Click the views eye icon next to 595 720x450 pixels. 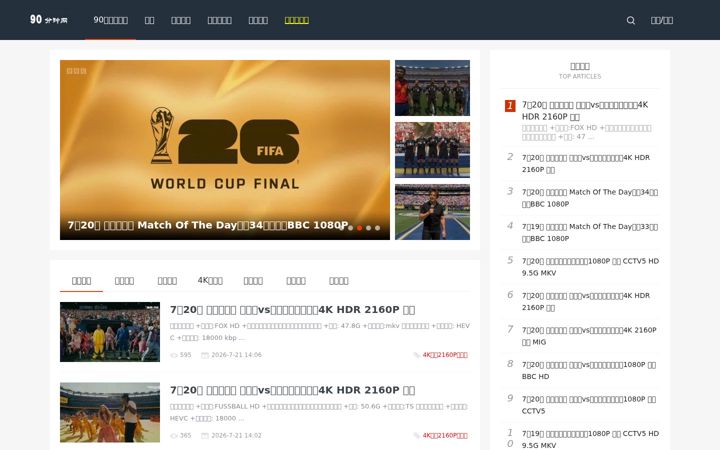(174, 355)
